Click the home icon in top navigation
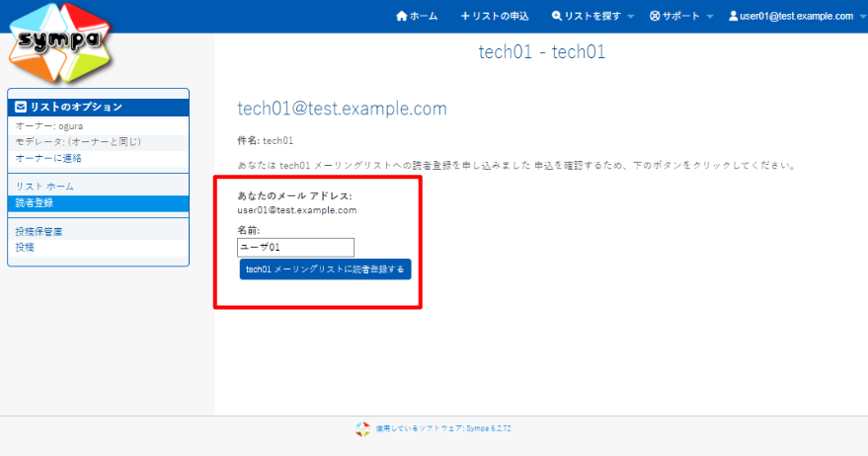 tap(402, 16)
